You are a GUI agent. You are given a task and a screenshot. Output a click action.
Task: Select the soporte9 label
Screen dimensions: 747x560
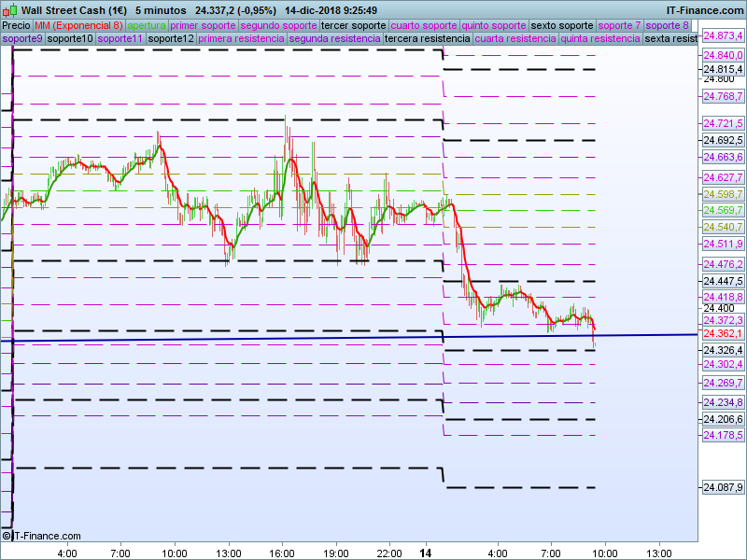click(22, 38)
